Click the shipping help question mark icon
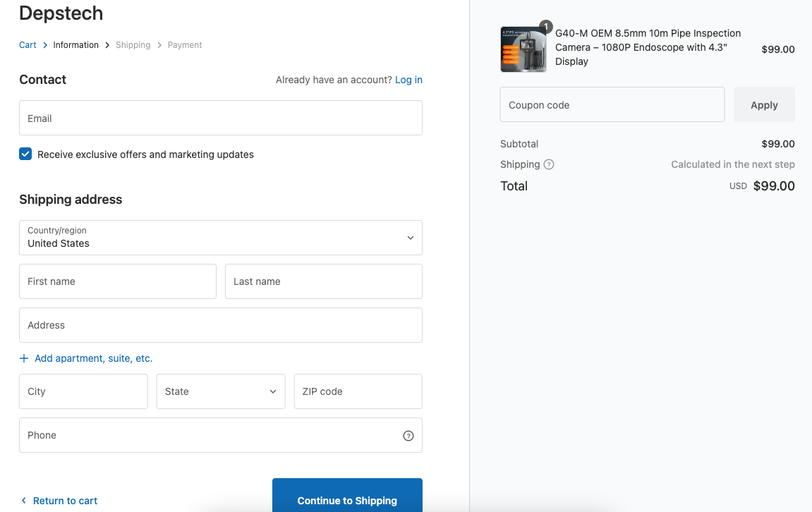Screen dimensions: 812x512 click(x=549, y=164)
